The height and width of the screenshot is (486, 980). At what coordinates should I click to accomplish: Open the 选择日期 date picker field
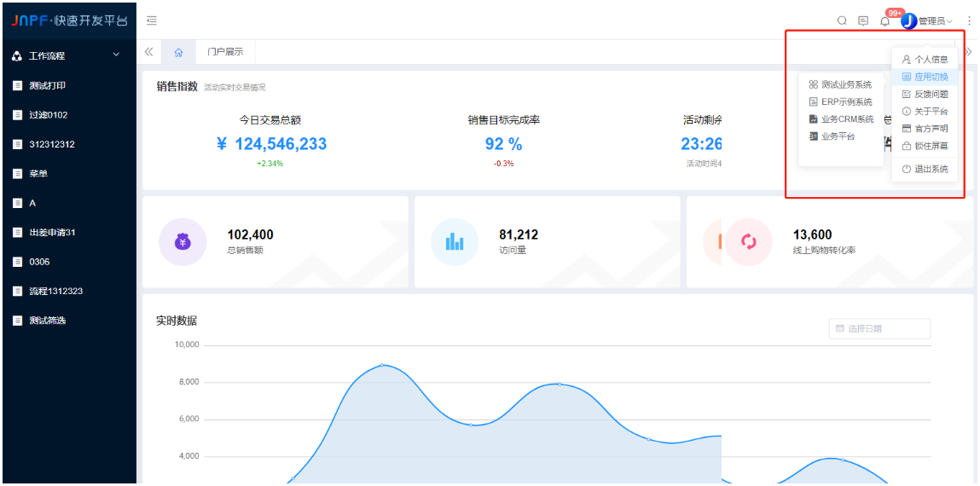pyautogui.click(x=879, y=328)
